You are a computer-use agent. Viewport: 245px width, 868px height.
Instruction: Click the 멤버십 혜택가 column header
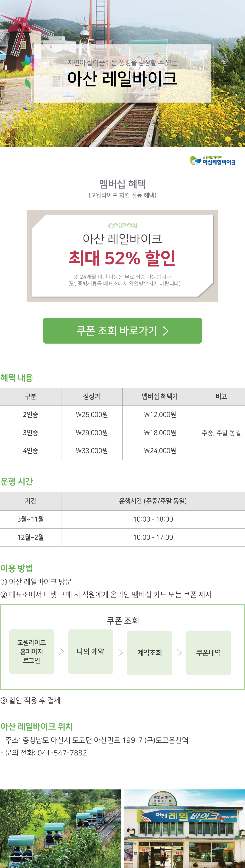tap(160, 396)
